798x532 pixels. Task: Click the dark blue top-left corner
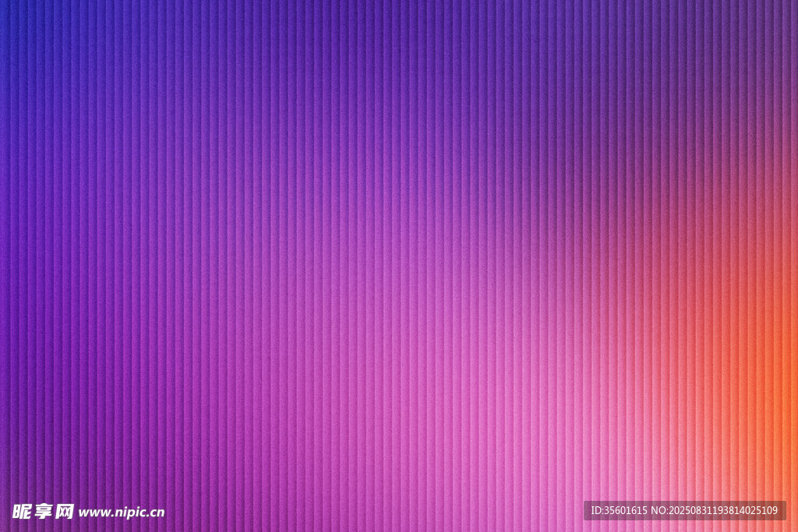point(12,12)
